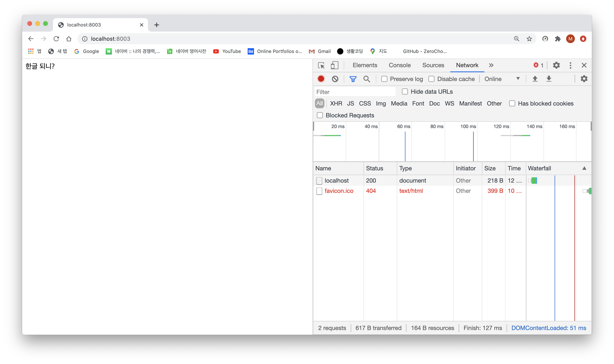Expand more DevTools tabs chevron

[x=491, y=65]
